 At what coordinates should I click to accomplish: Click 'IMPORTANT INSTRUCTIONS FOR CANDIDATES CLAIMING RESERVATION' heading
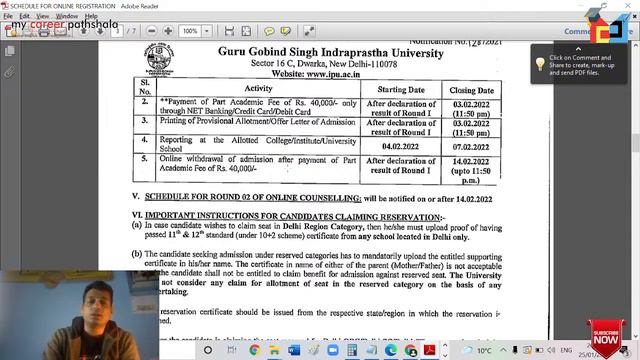293,217
